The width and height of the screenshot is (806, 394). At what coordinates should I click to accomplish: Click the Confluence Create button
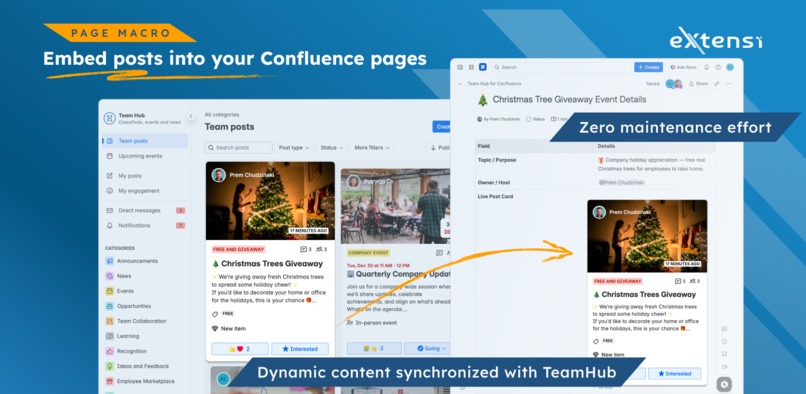tap(649, 67)
